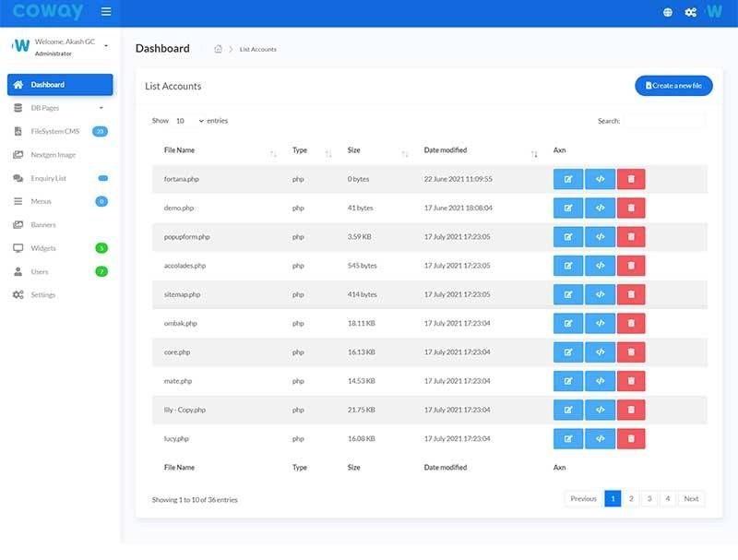
Task: Open the gears settings icon in header
Action: tap(690, 12)
